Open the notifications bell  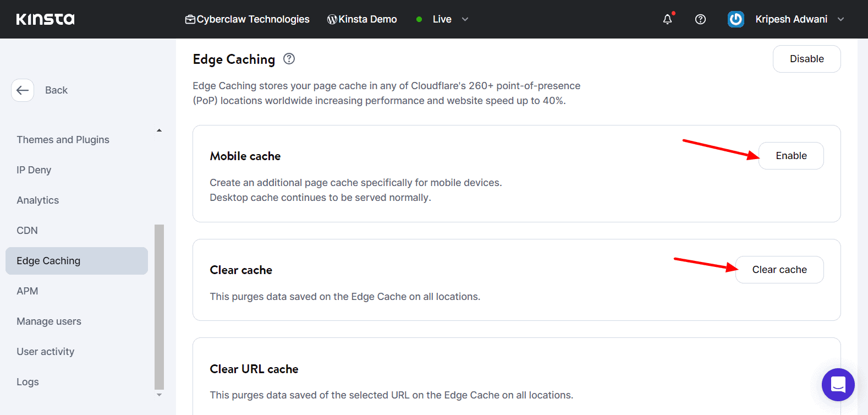click(667, 19)
